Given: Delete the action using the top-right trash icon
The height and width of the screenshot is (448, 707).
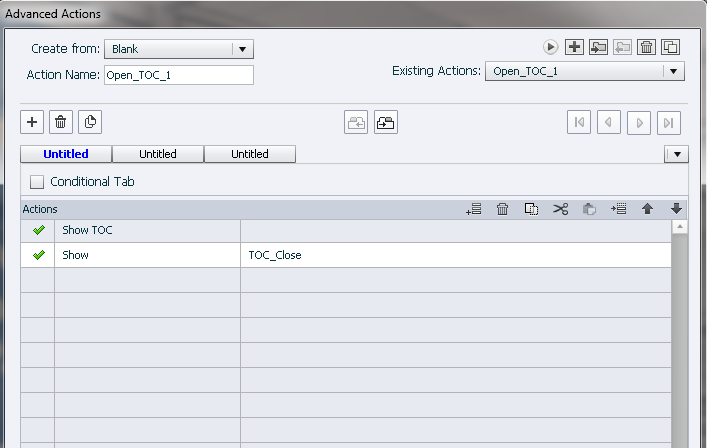Looking at the screenshot, I should [x=646, y=47].
